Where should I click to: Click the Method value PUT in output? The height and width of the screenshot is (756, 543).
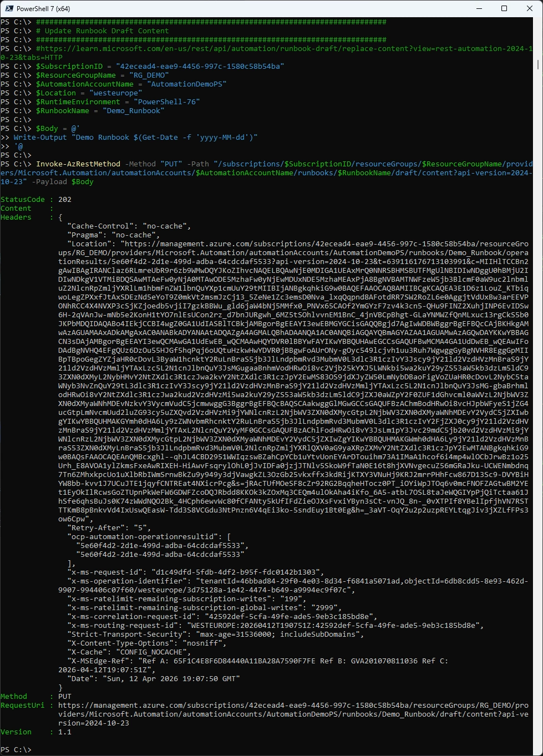click(64, 697)
